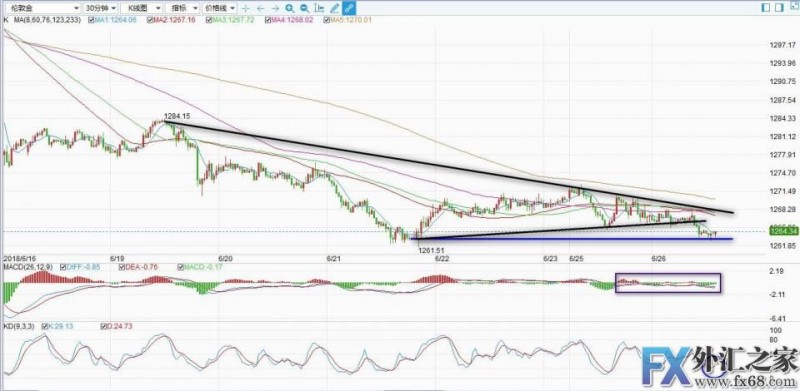Click the left arrow to move the chart back

click(261, 8)
